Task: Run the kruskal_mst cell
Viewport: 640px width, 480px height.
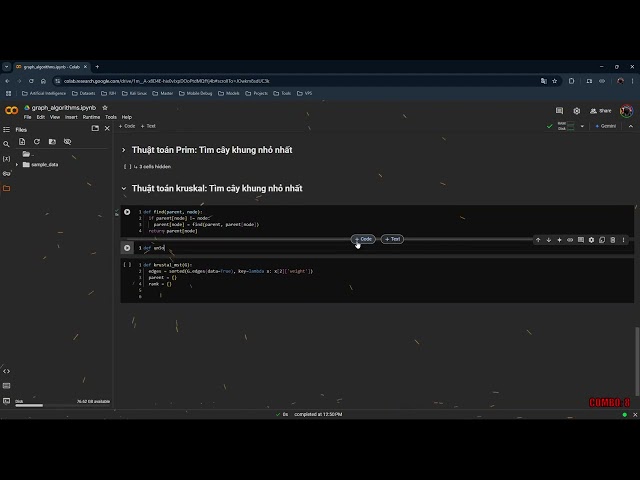Action: pyautogui.click(x=127, y=264)
